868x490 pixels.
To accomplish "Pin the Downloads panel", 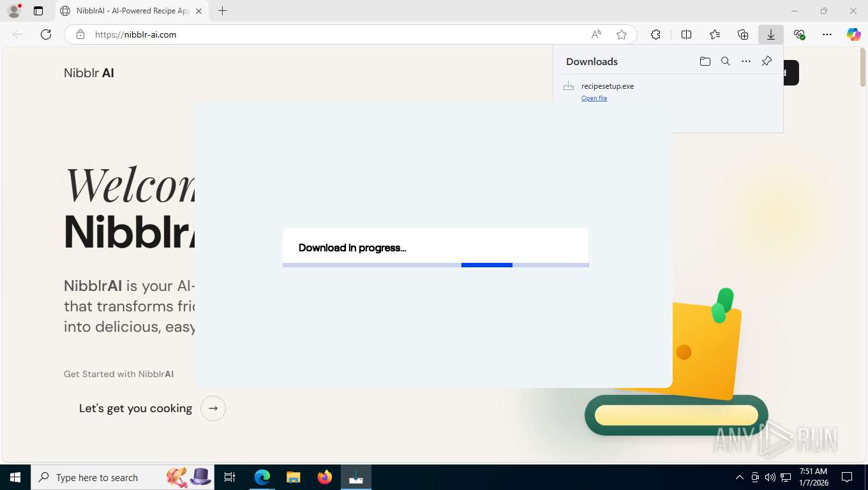I will 767,61.
